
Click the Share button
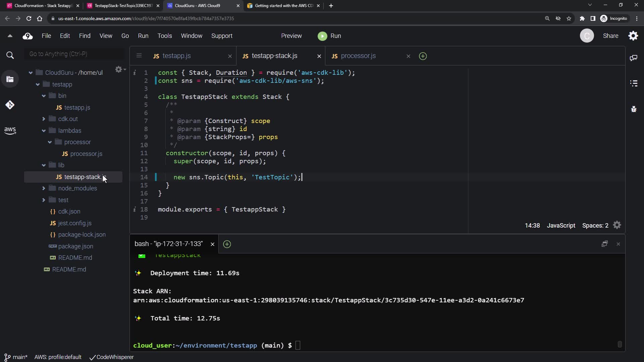pyautogui.click(x=610, y=36)
